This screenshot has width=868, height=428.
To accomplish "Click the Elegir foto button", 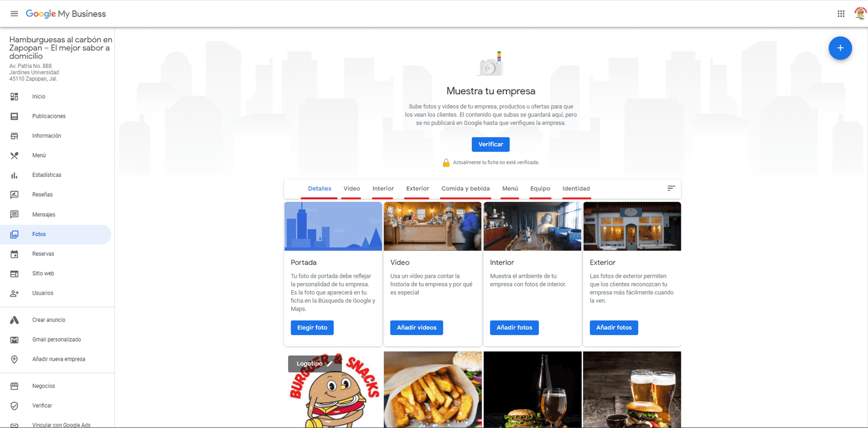I will point(312,328).
